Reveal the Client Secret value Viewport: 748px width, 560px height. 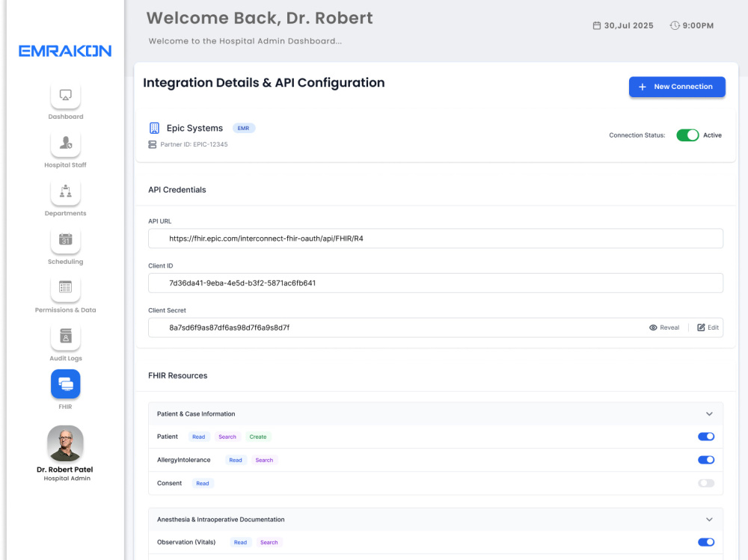pos(664,327)
